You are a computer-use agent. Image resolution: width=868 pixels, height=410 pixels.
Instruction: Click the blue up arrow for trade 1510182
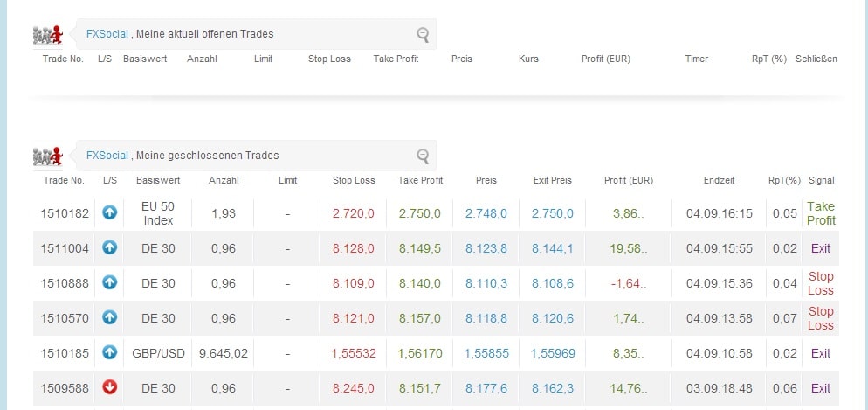(109, 213)
